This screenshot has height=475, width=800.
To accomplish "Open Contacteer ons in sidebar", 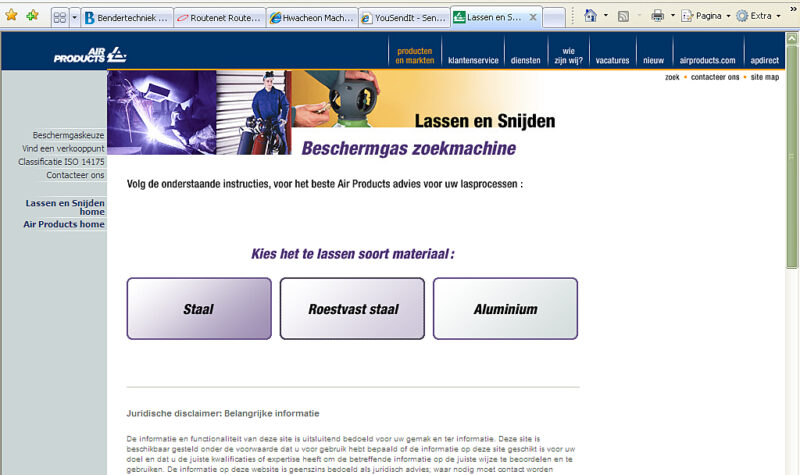I will point(75,175).
